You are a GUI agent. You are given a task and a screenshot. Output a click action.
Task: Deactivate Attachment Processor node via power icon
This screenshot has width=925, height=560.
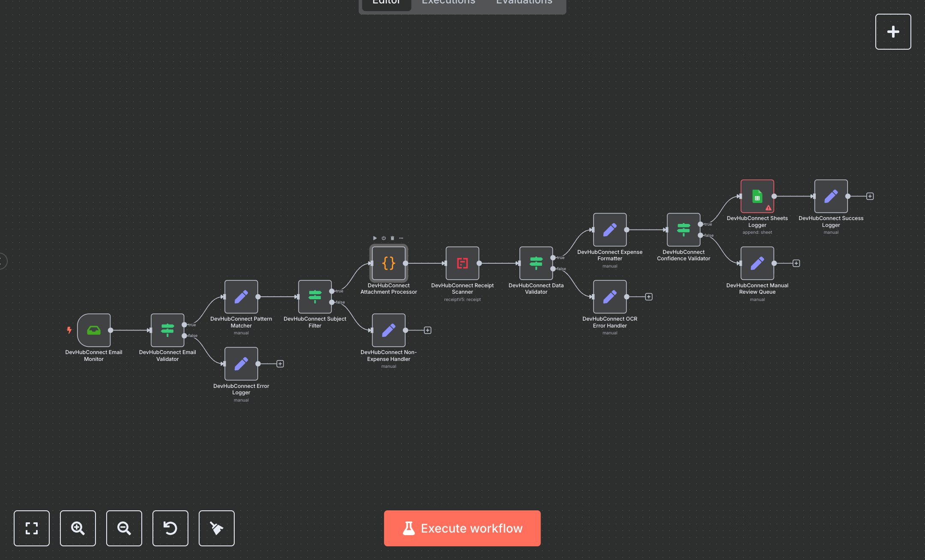(x=384, y=238)
